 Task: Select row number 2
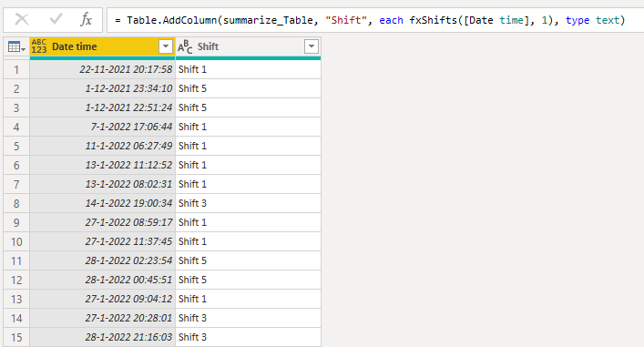pos(16,88)
